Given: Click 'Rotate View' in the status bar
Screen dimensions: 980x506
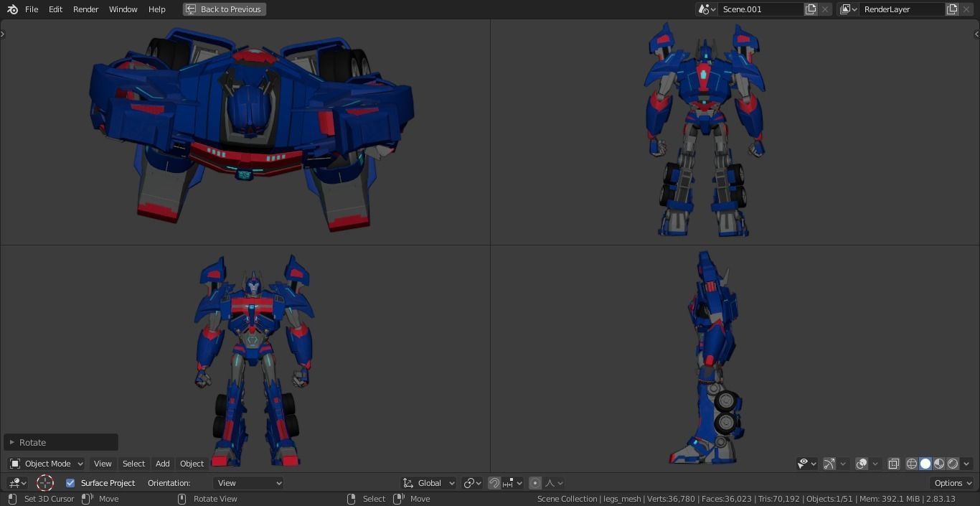Looking at the screenshot, I should point(215,499).
